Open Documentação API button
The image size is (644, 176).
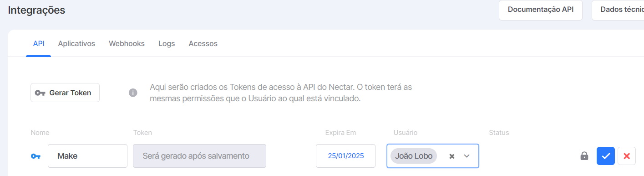[541, 10]
